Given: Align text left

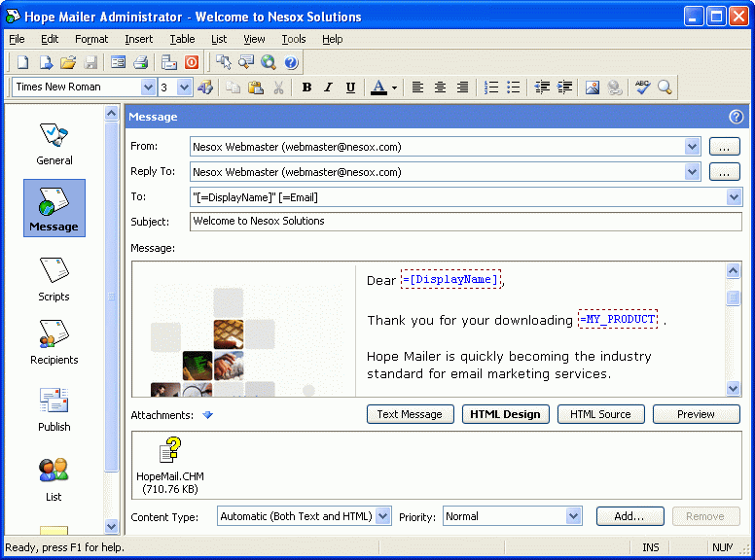Looking at the screenshot, I should coord(417,87).
